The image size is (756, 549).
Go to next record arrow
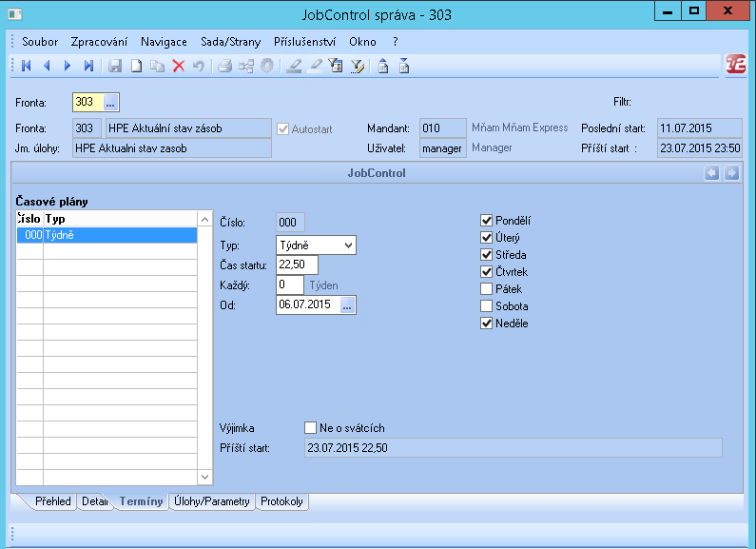coord(68,66)
